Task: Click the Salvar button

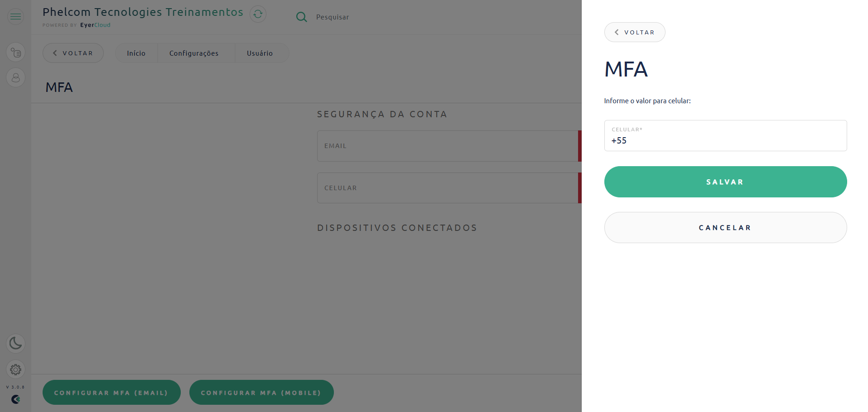Action: [725, 182]
